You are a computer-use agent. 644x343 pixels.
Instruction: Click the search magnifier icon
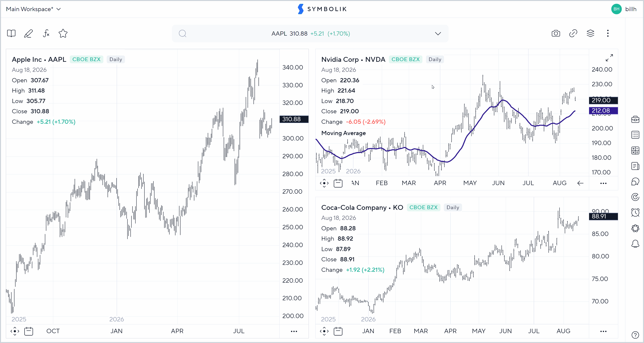pos(183,34)
